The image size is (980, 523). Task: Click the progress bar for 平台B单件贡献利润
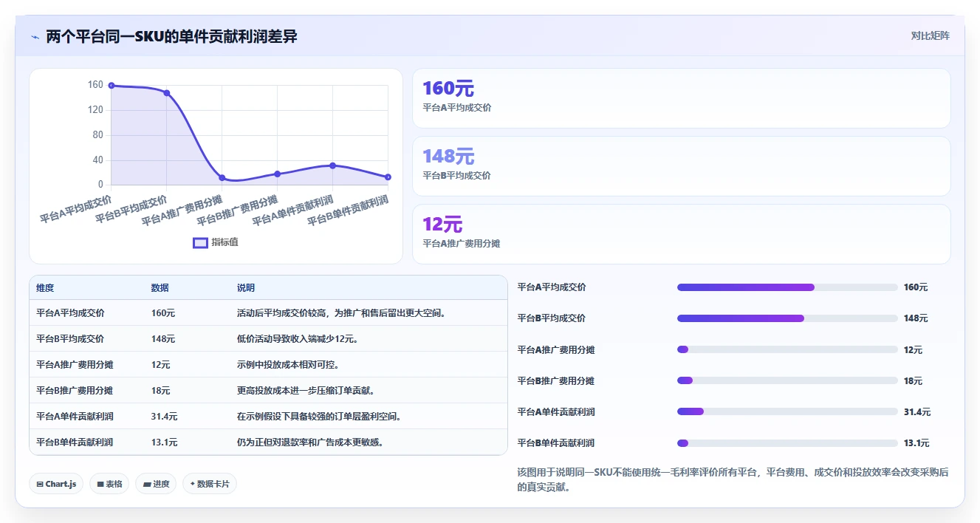[787, 443]
